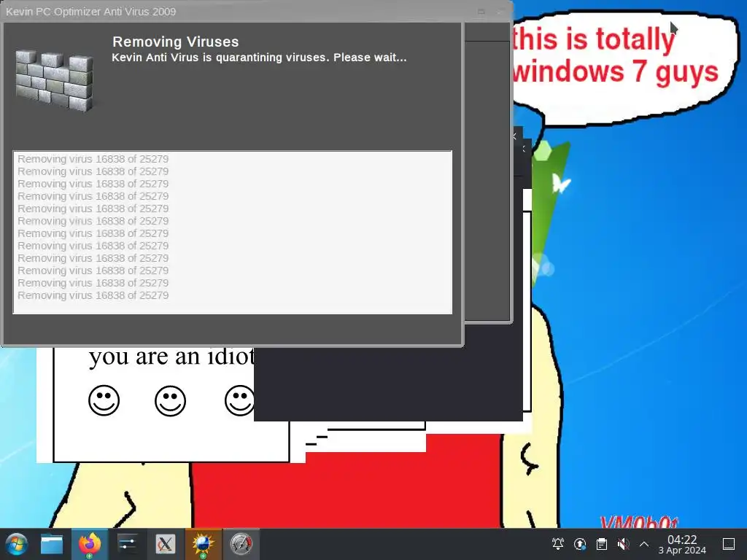This screenshot has width=747, height=560.
Task: Click the 'you are an idiot' text
Action: pos(171,356)
